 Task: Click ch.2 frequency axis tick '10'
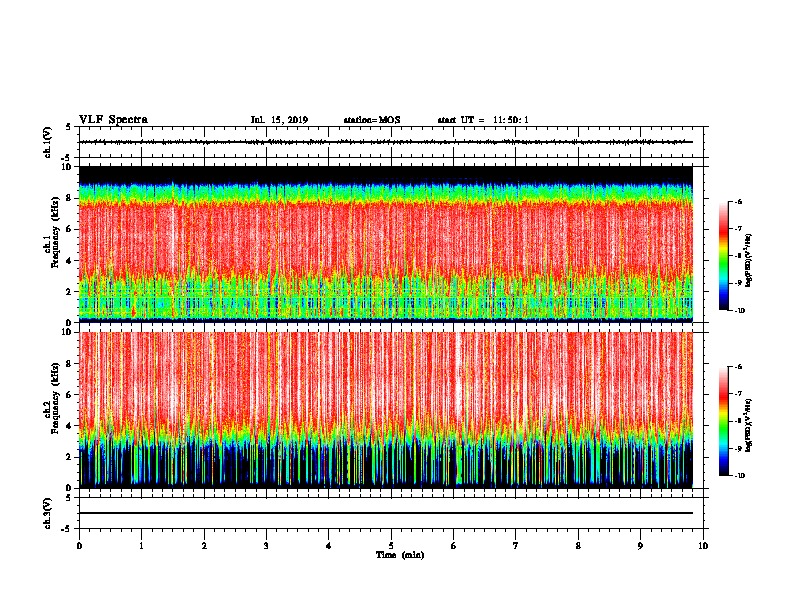click(67, 332)
